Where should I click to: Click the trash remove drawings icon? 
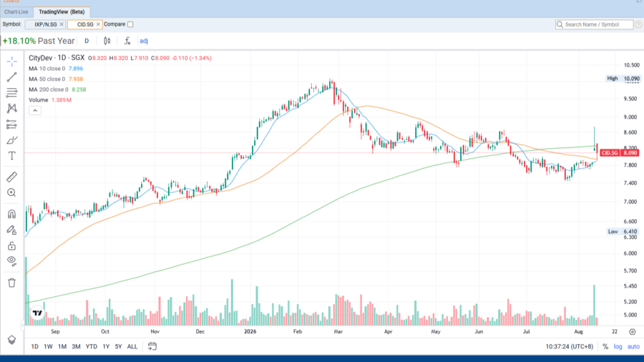11,283
